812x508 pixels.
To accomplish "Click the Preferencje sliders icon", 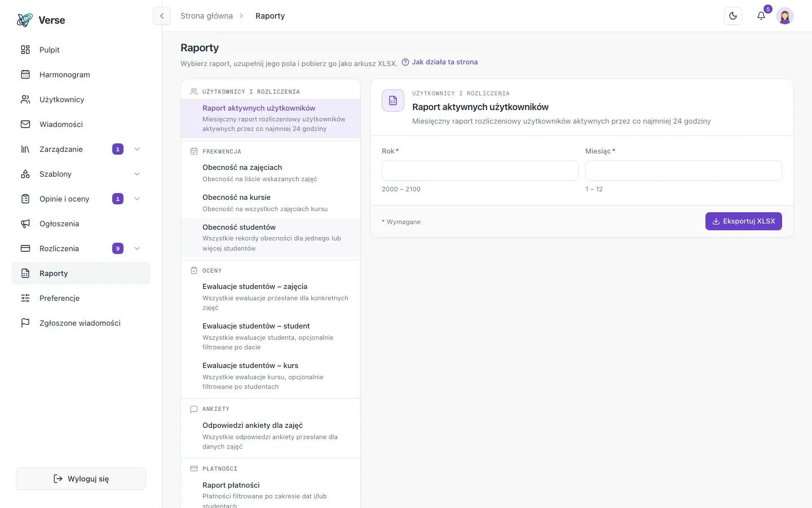I will point(25,298).
